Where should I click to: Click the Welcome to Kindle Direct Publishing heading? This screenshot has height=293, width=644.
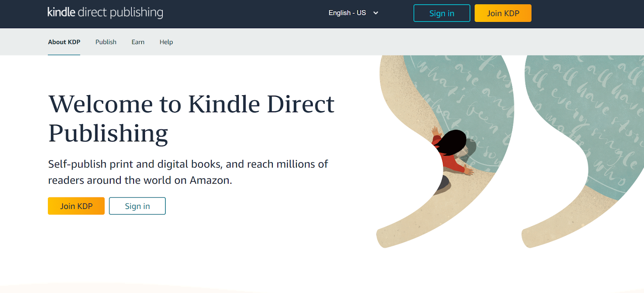coord(191,119)
